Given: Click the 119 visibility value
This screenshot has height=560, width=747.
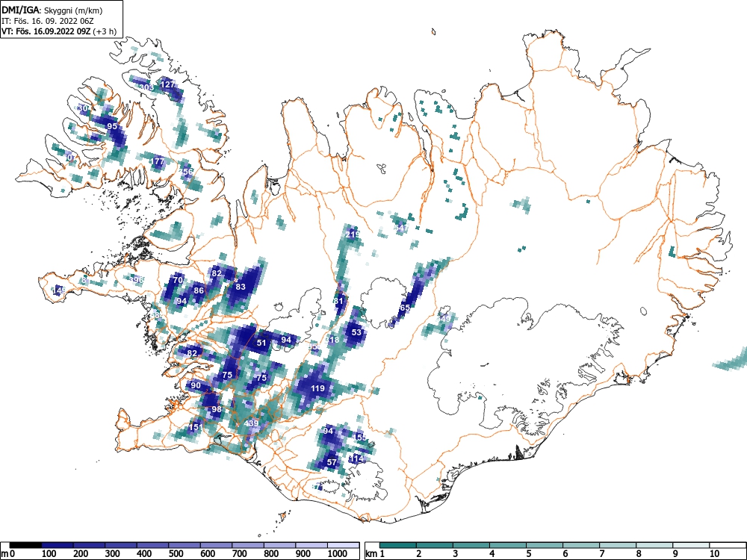Looking at the screenshot, I should click(x=317, y=388).
